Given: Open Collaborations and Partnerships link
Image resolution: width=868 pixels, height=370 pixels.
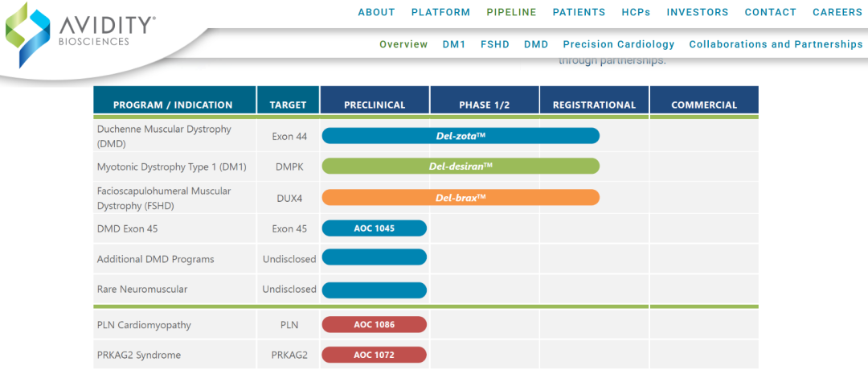Looking at the screenshot, I should tap(776, 44).
